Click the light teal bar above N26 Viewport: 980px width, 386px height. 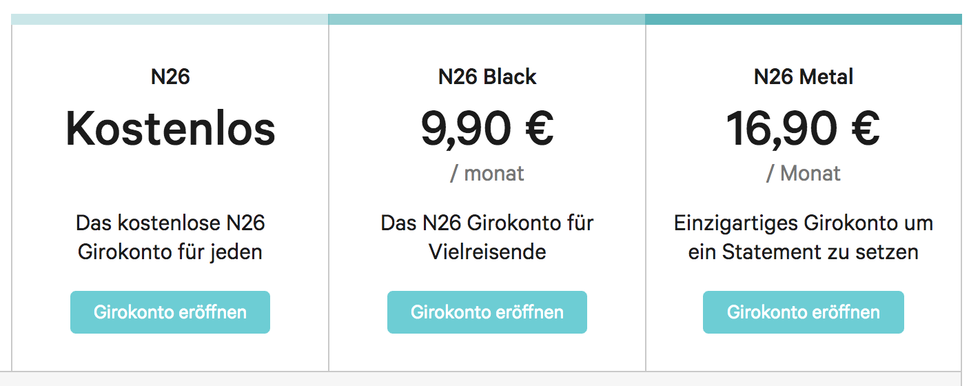170,19
